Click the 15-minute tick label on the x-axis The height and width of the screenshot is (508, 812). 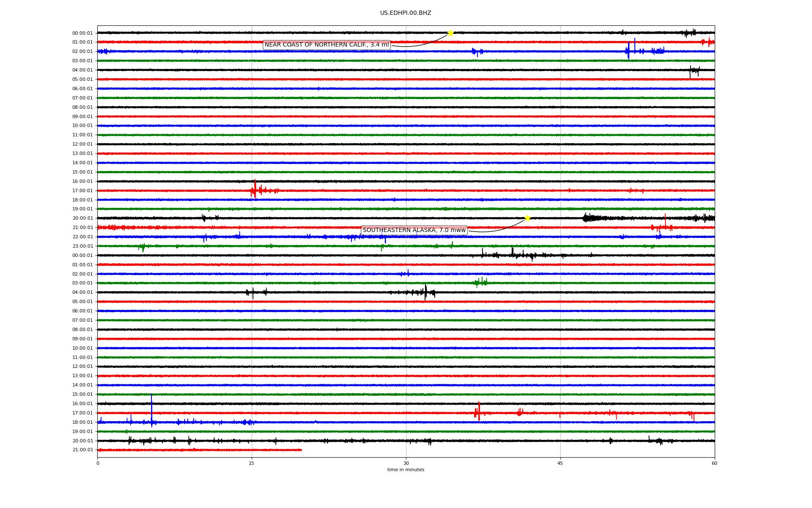(x=252, y=463)
